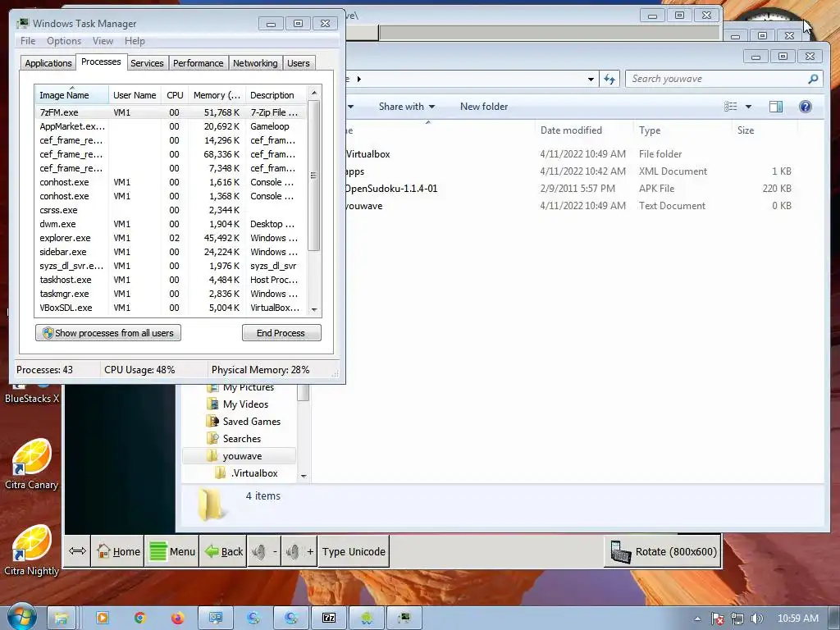Open the Citra Nightly desktop shortcut

click(x=32, y=550)
